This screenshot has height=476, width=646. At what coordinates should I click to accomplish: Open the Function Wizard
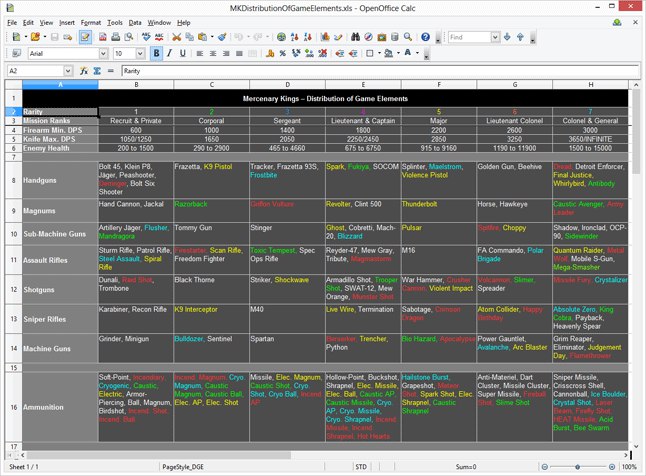click(x=84, y=71)
